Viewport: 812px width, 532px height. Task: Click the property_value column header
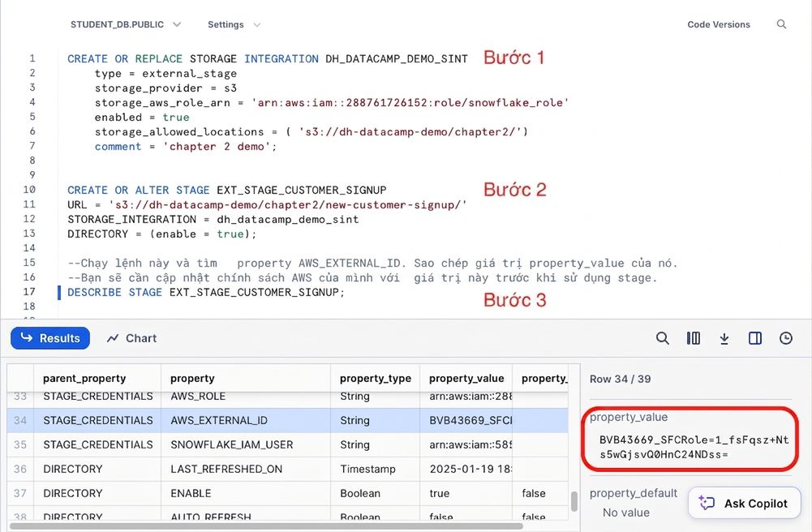466,378
